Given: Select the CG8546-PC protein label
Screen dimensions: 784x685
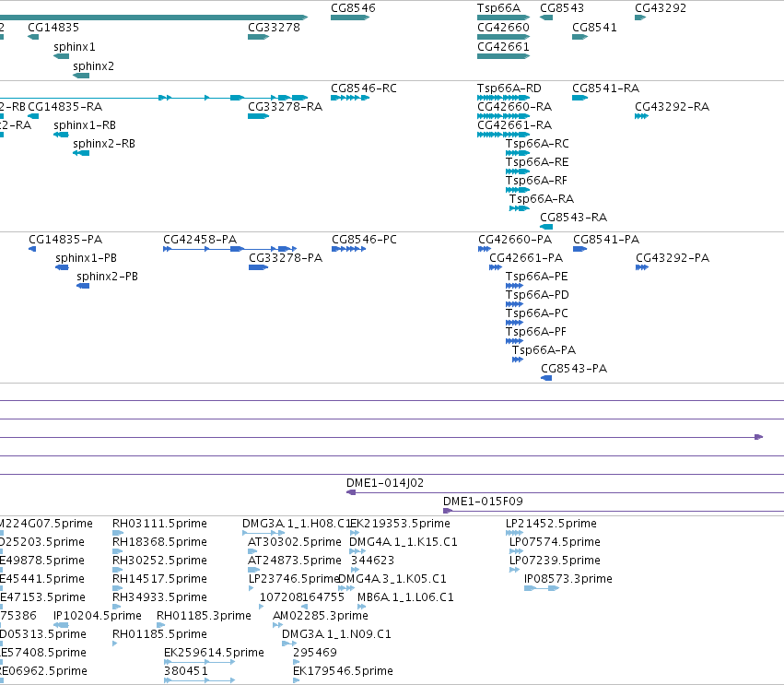Looking at the screenshot, I should point(364,239).
